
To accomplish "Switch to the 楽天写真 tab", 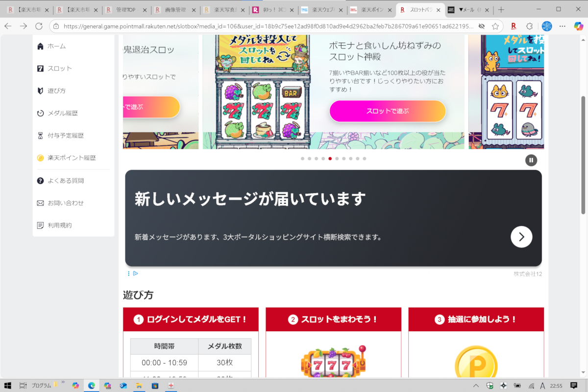I will (x=224, y=9).
